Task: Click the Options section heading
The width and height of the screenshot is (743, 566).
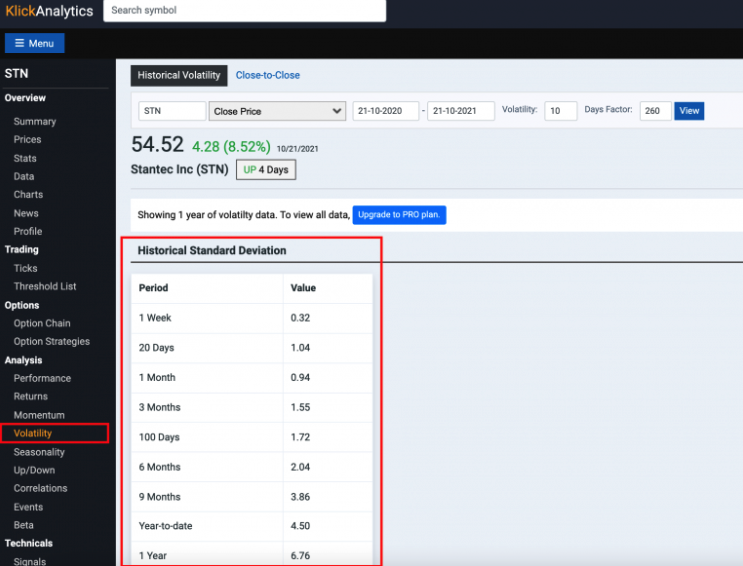Action: (22, 305)
